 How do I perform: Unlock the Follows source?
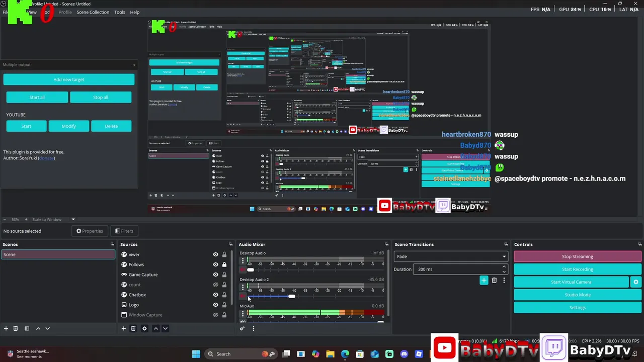pos(224,264)
